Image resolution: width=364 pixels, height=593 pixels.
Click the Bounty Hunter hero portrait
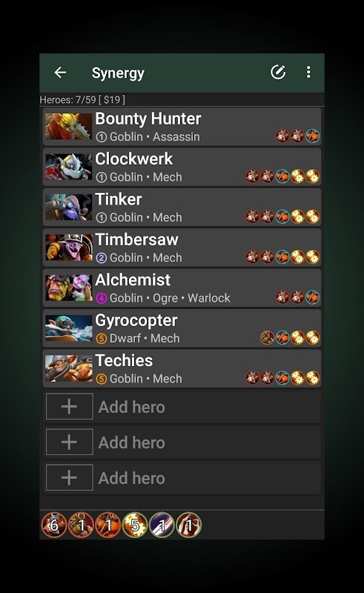click(x=68, y=126)
